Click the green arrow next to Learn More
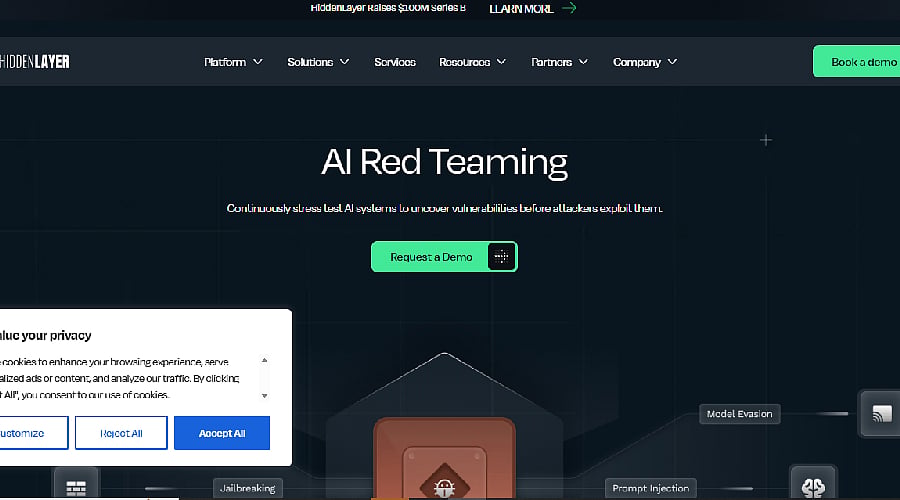Image resolution: width=900 pixels, height=500 pixels. [x=569, y=8]
